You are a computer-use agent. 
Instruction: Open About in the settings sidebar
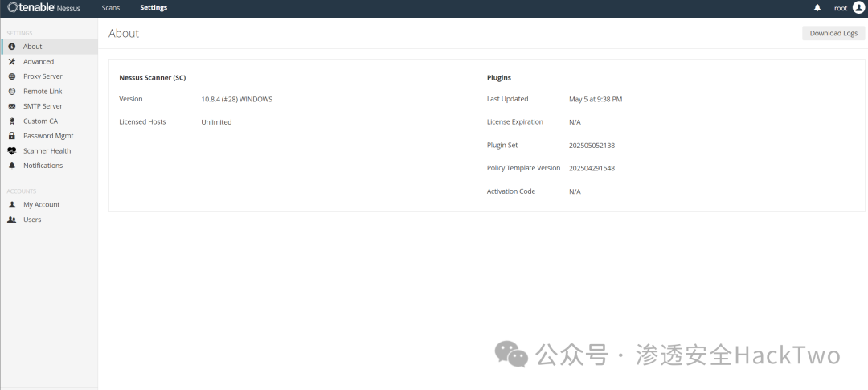tap(49, 47)
